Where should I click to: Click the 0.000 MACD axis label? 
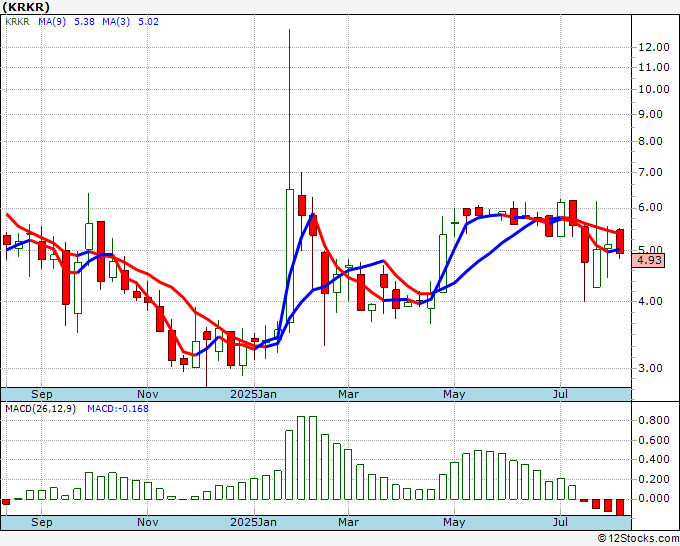coord(654,499)
